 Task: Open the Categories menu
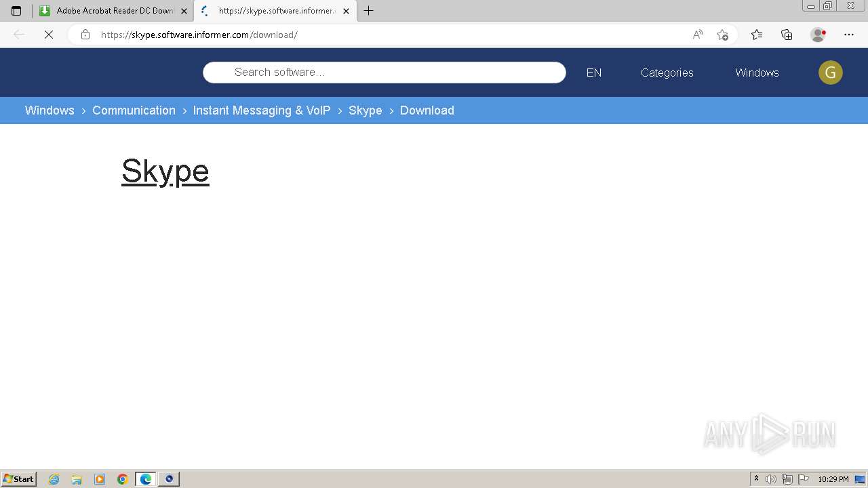click(x=667, y=73)
